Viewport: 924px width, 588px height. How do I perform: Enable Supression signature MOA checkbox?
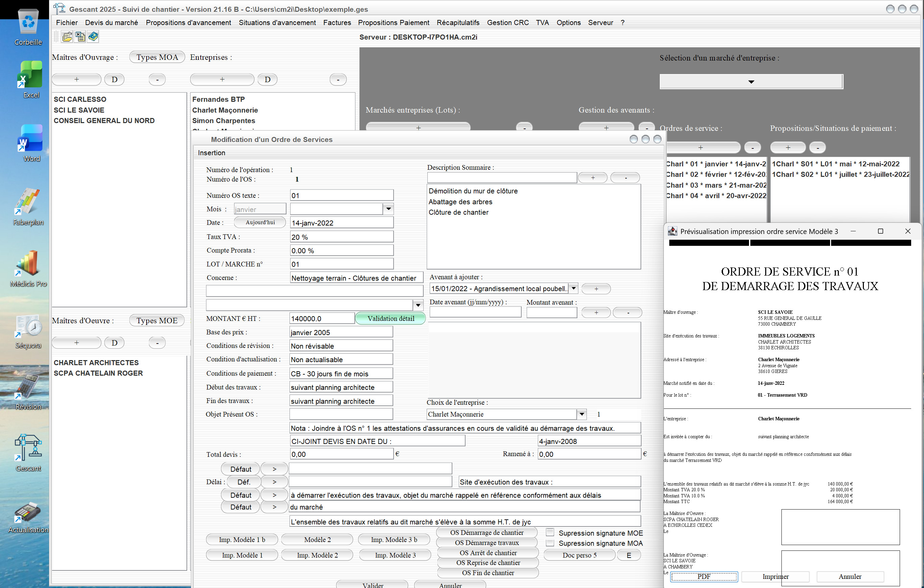pos(550,543)
